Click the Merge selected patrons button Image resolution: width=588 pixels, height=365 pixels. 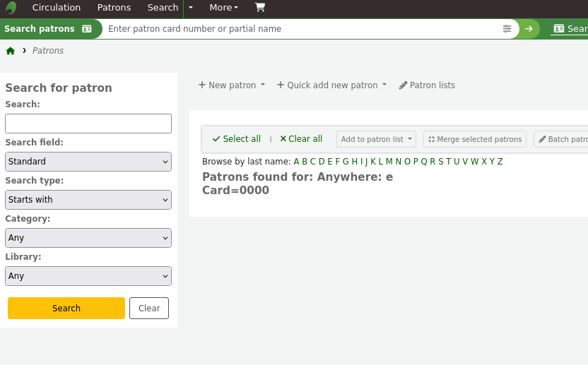click(475, 139)
